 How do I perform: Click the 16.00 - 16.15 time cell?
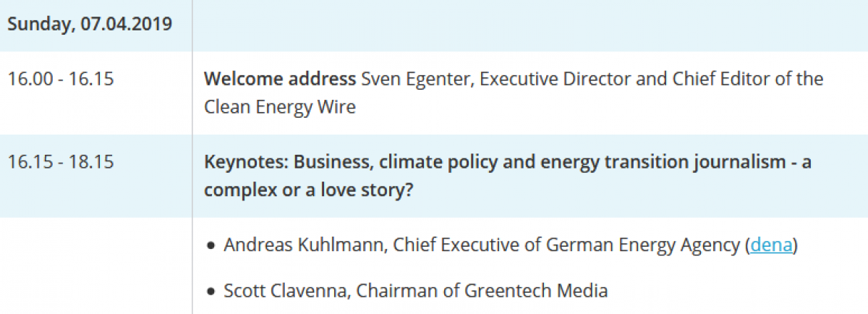pyautogui.click(x=61, y=79)
